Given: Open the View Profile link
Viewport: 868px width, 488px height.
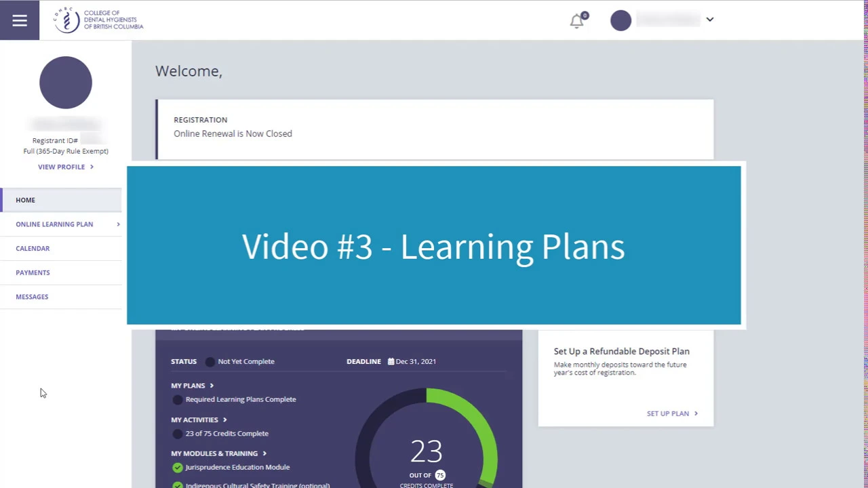Looking at the screenshot, I should pyautogui.click(x=66, y=167).
